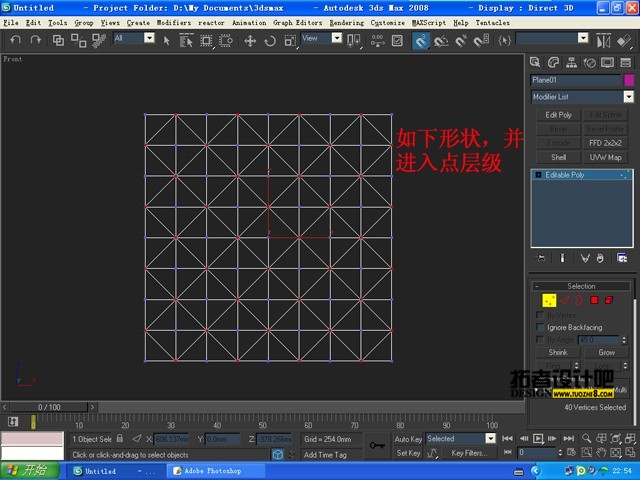Select the Polygon sub-object level icon
640x480 pixels.
click(594, 300)
